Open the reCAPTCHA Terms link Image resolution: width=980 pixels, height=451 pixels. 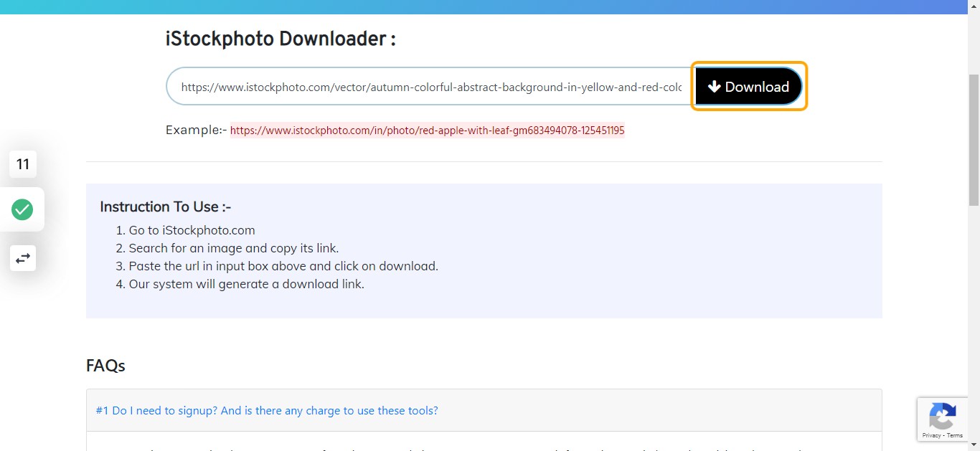click(955, 435)
